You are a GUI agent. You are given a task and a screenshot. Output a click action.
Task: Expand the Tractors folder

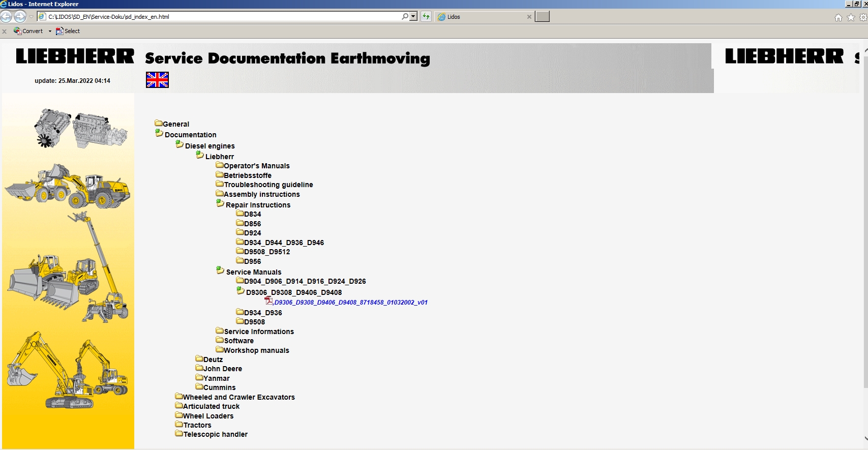pyautogui.click(x=193, y=425)
